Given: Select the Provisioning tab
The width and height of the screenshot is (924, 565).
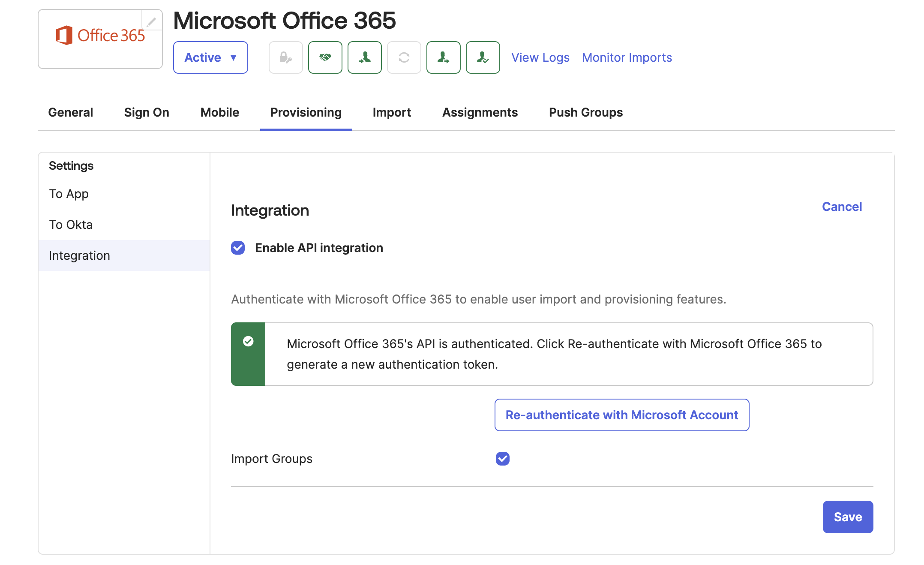Looking at the screenshot, I should [x=306, y=112].
